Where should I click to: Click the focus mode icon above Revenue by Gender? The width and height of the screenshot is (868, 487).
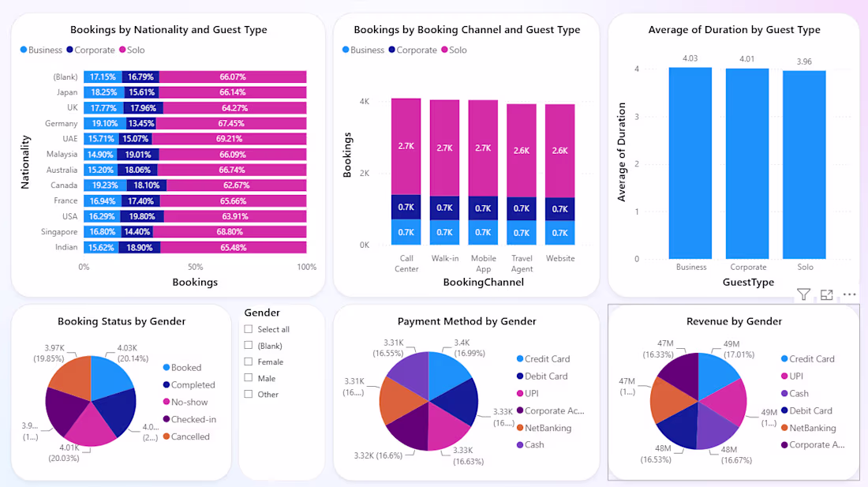[x=826, y=295]
